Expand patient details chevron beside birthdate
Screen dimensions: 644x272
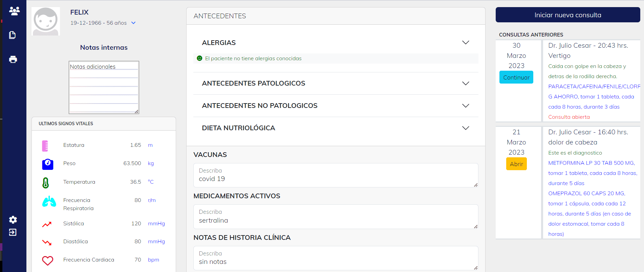tap(133, 23)
